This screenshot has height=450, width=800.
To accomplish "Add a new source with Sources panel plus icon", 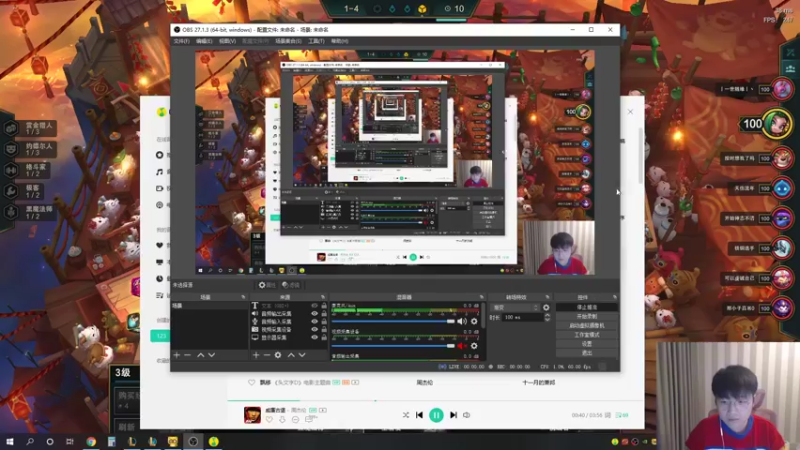I will pyautogui.click(x=256, y=355).
